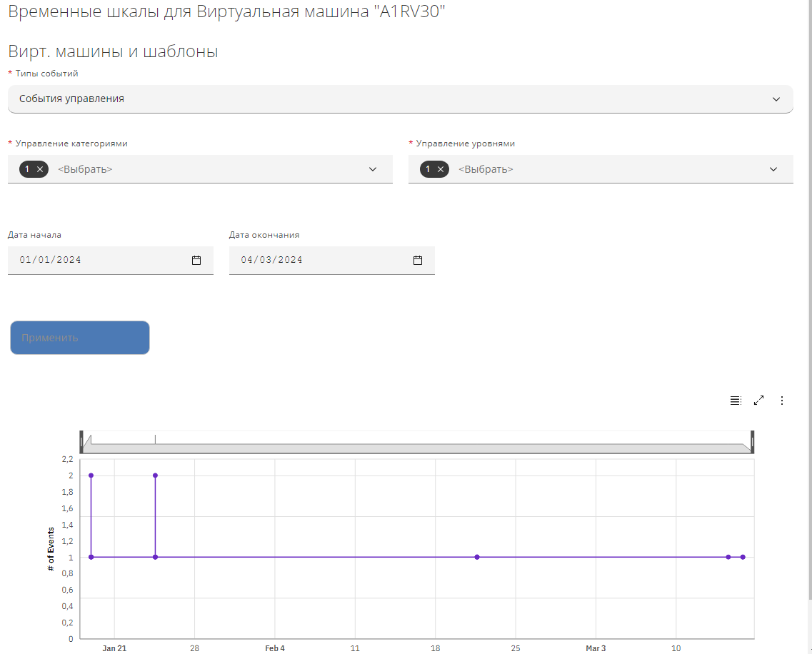812x654 pixels.
Task: Expand the category management dropdown chevron
Action: [372, 169]
